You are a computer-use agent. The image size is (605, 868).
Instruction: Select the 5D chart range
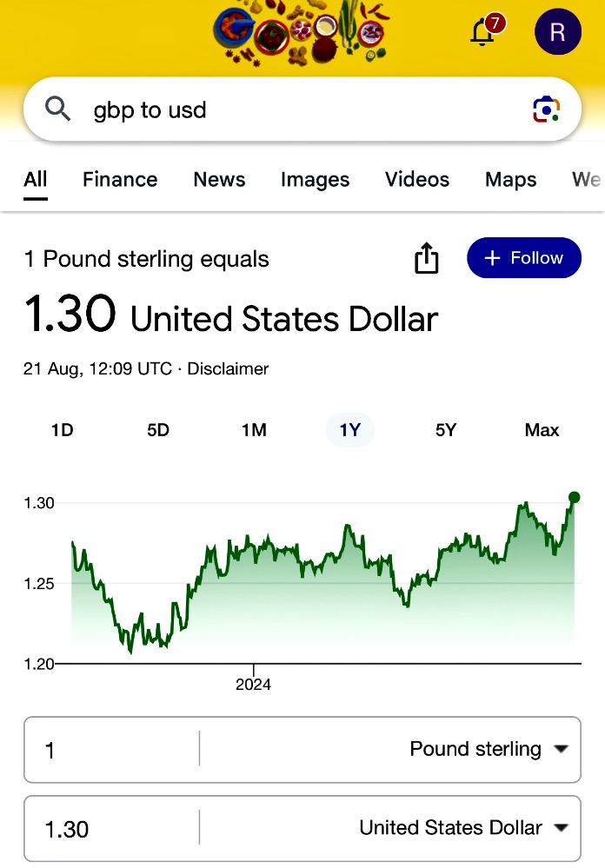coord(158,430)
